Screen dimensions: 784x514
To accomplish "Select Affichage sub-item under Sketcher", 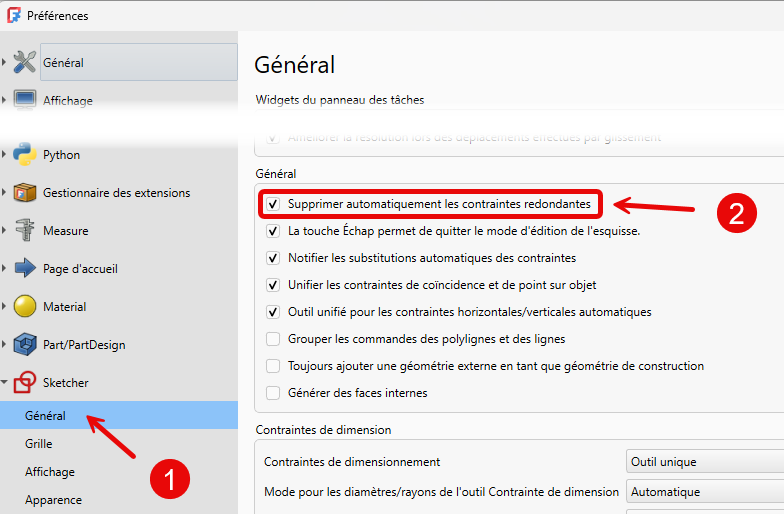I will 50,471.
